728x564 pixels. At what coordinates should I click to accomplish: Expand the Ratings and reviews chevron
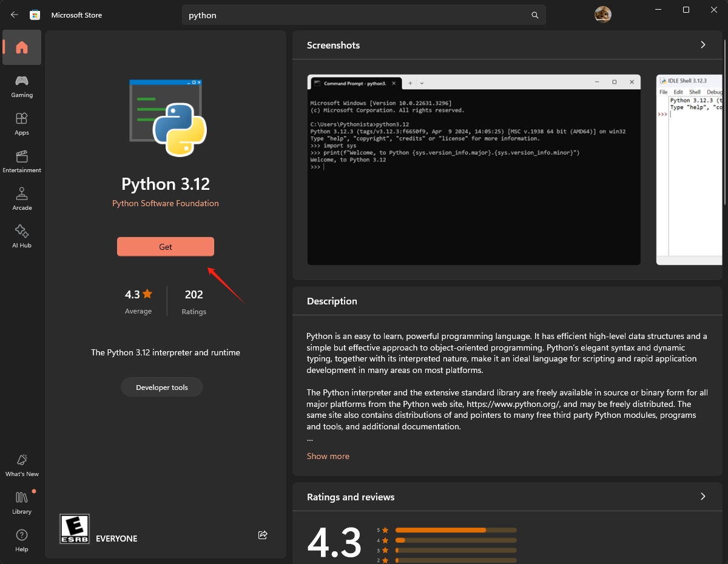703,497
